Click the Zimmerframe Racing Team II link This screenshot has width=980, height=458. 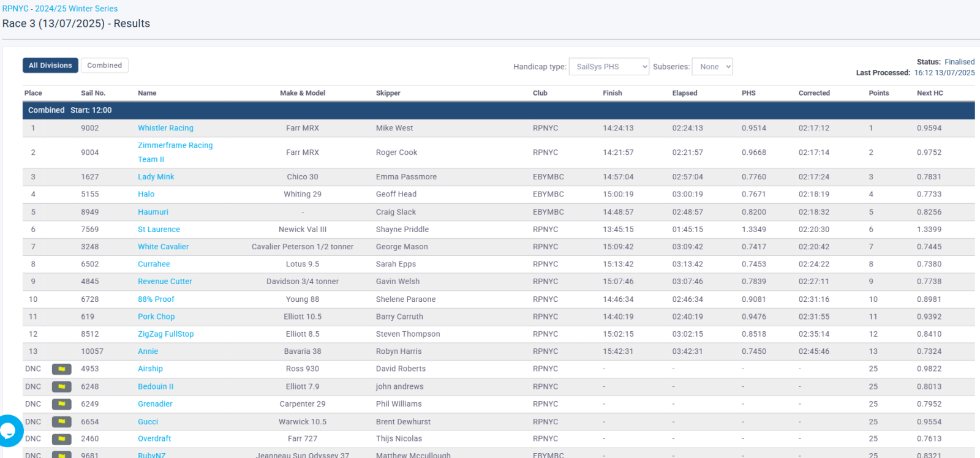175,146
